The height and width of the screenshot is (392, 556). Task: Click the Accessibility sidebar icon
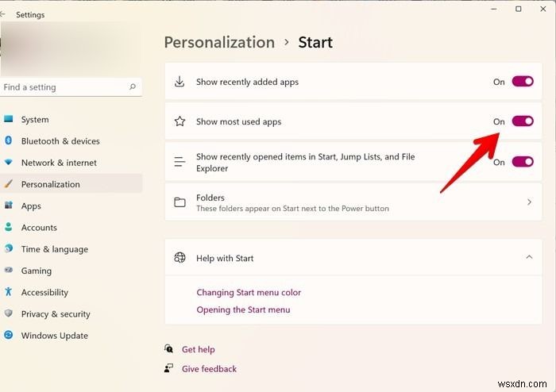pos(9,292)
